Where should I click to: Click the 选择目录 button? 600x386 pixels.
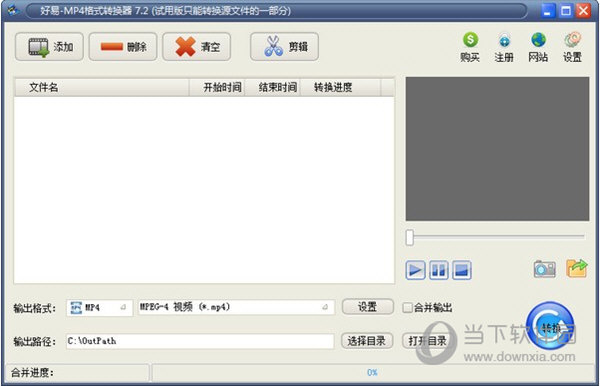[x=367, y=341]
